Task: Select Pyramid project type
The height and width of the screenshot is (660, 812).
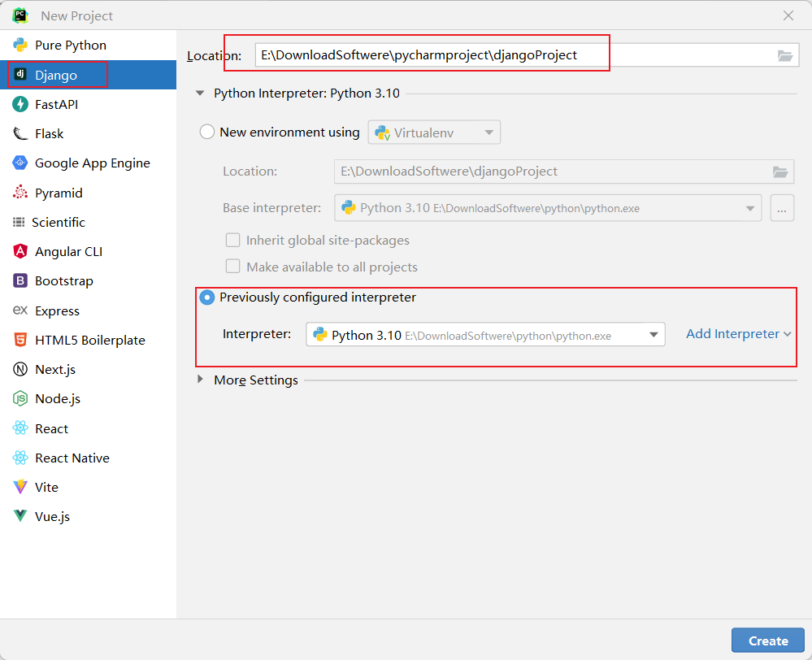Action: [x=88, y=193]
